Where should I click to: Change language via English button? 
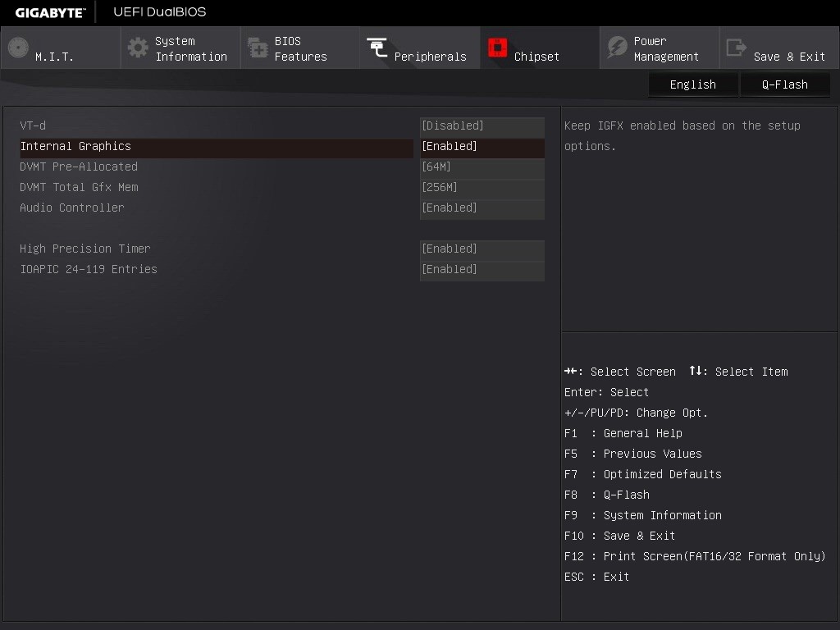tap(692, 84)
